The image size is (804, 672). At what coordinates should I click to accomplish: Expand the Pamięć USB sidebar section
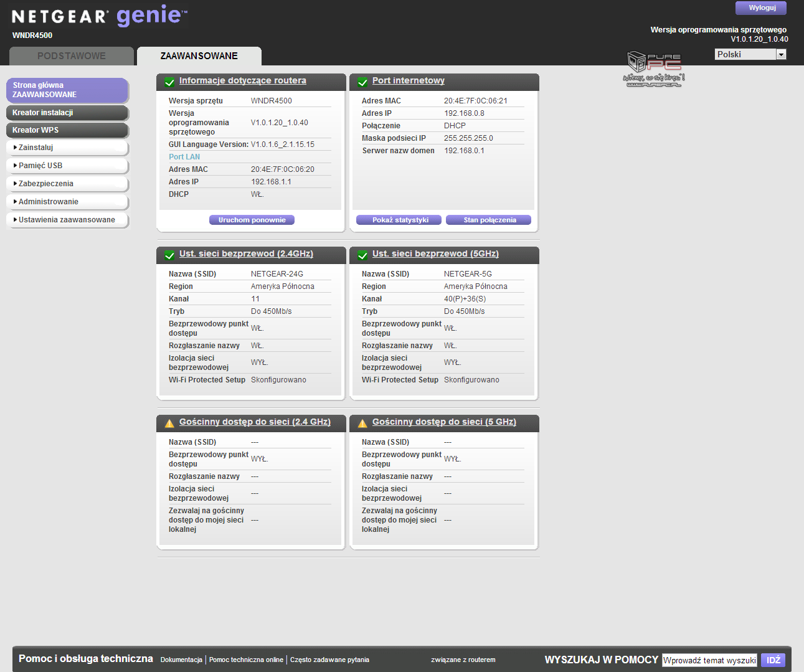point(67,166)
